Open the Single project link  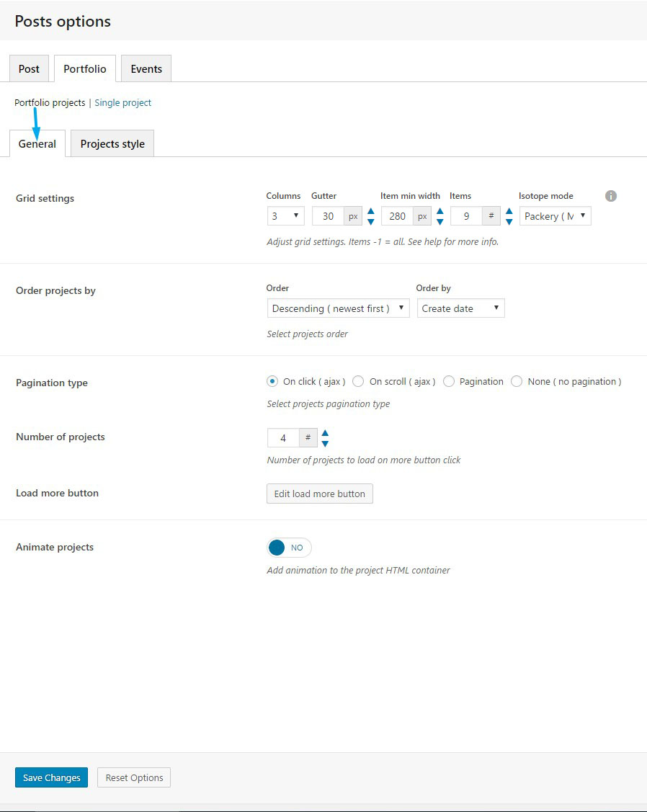(123, 103)
